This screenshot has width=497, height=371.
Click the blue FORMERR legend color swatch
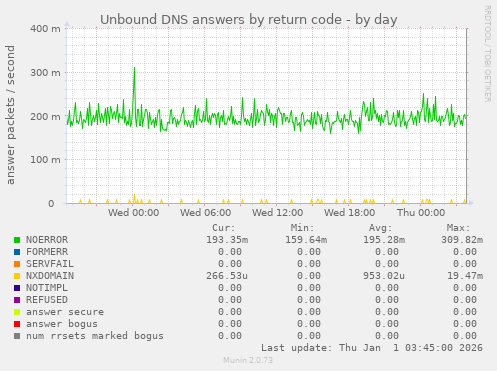17,252
